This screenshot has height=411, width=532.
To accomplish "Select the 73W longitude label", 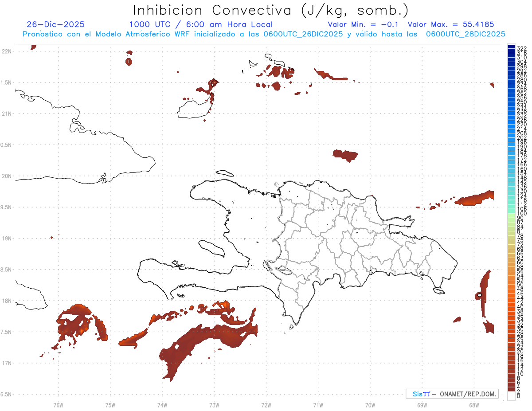I will click(x=214, y=405).
